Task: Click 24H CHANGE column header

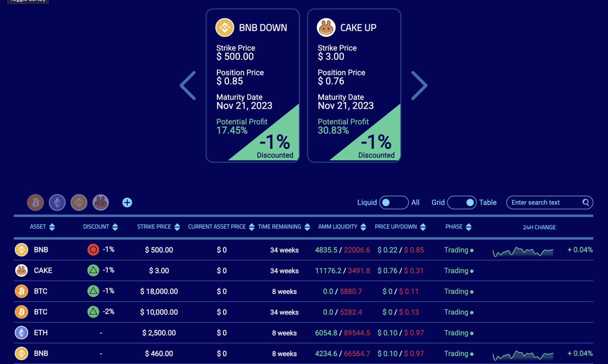Action: (539, 227)
